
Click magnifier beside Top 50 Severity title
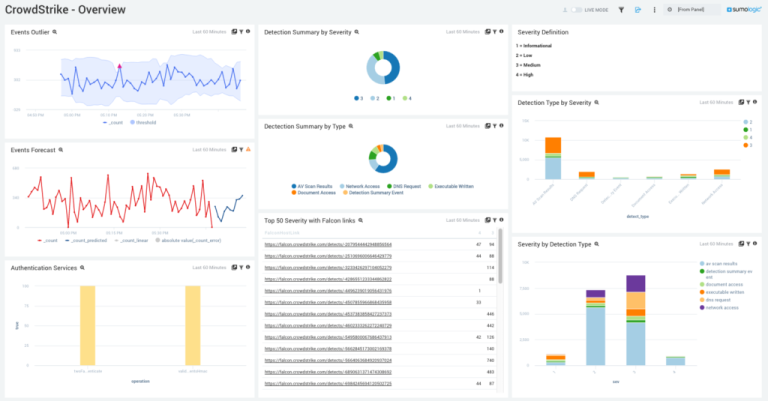360,220
